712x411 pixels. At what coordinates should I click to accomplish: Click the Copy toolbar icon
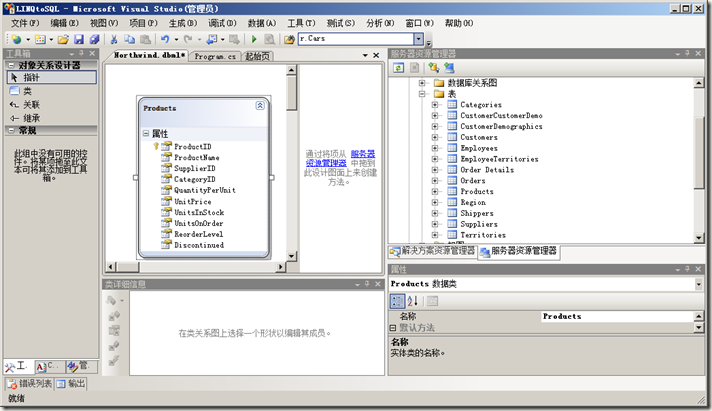pyautogui.click(x=129, y=40)
